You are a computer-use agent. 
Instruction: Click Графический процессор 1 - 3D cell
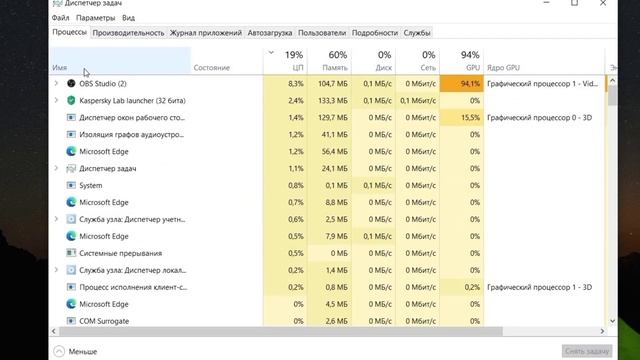[x=540, y=287]
